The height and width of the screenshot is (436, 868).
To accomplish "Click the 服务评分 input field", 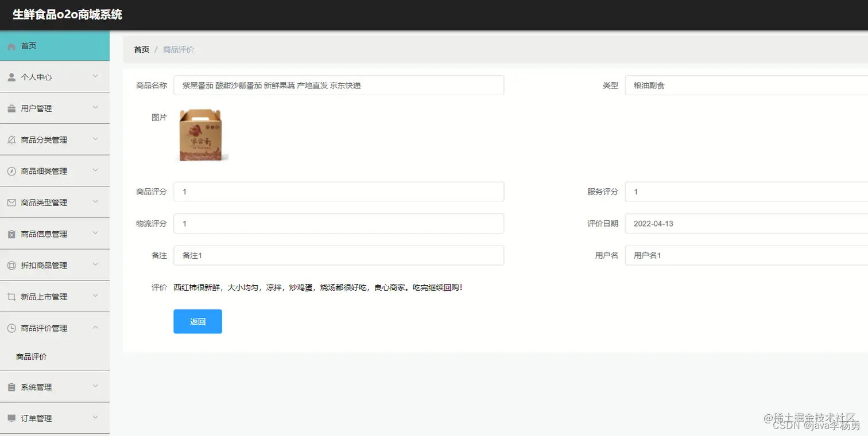I will (x=746, y=192).
